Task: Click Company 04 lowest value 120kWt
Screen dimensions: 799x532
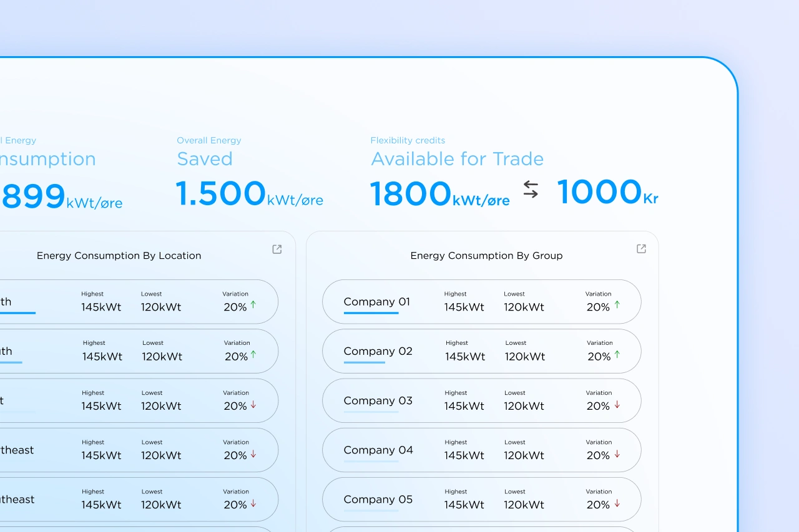Action: coord(524,456)
